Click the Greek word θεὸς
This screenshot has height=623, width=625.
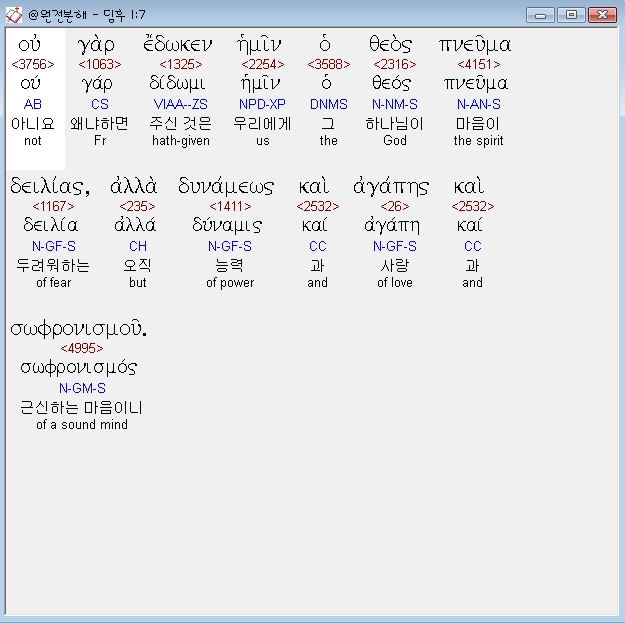pyautogui.click(x=390, y=44)
